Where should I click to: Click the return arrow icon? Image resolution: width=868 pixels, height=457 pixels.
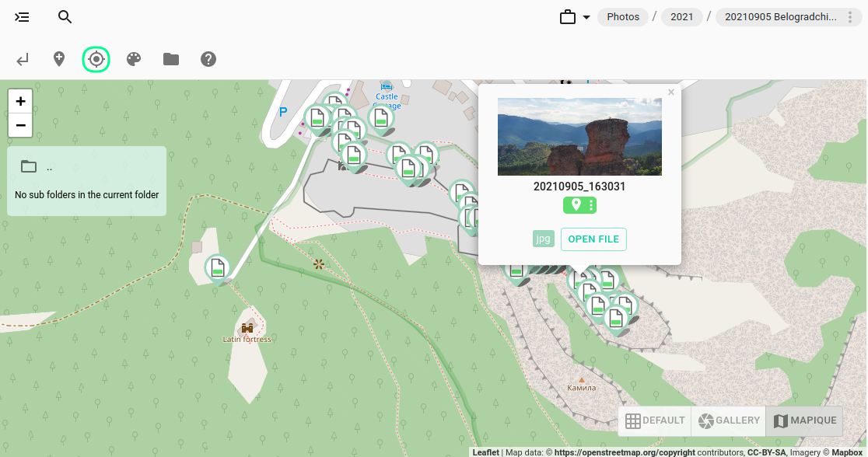(x=23, y=59)
